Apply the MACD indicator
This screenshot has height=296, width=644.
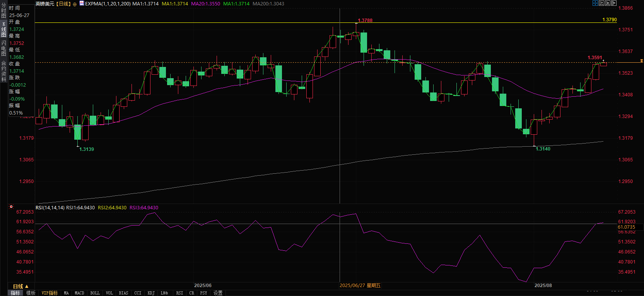[79, 293]
